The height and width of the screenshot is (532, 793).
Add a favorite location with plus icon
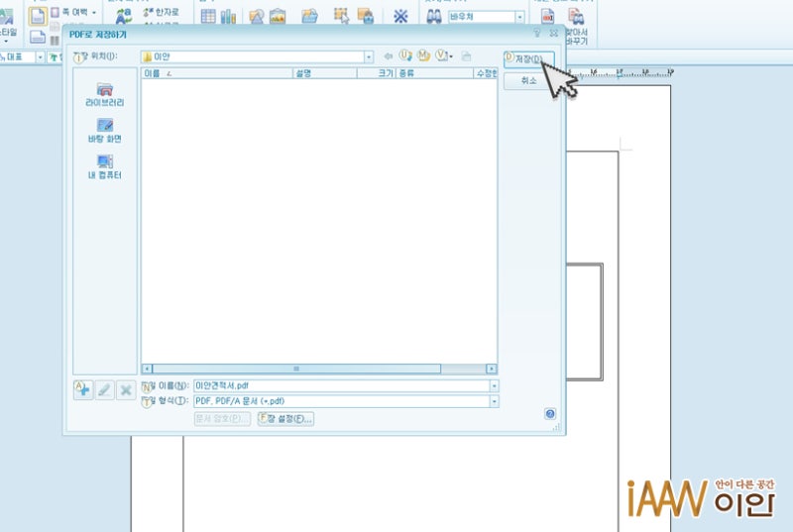click(x=83, y=390)
